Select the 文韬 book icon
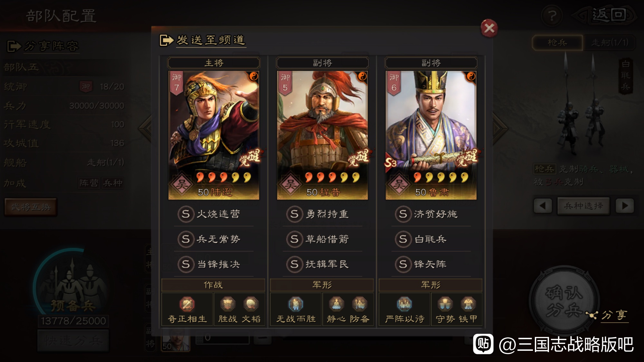Image resolution: width=644 pixels, height=362 pixels. (251, 304)
